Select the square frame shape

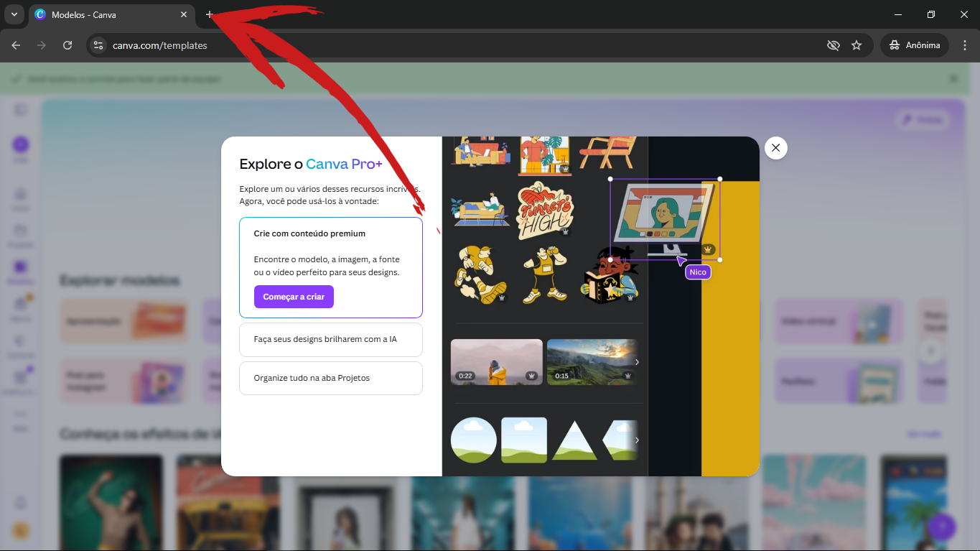click(524, 440)
